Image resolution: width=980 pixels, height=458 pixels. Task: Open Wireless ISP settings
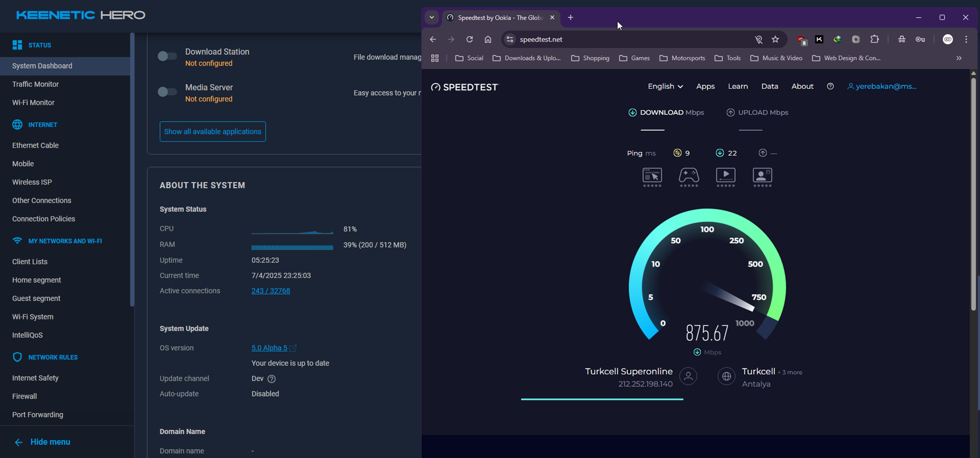coord(32,182)
